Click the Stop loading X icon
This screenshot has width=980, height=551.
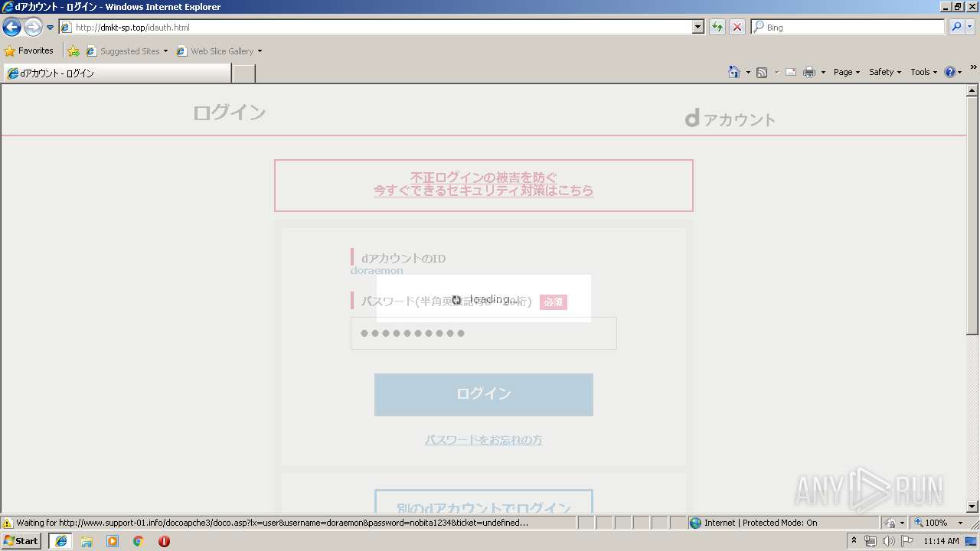(x=737, y=28)
